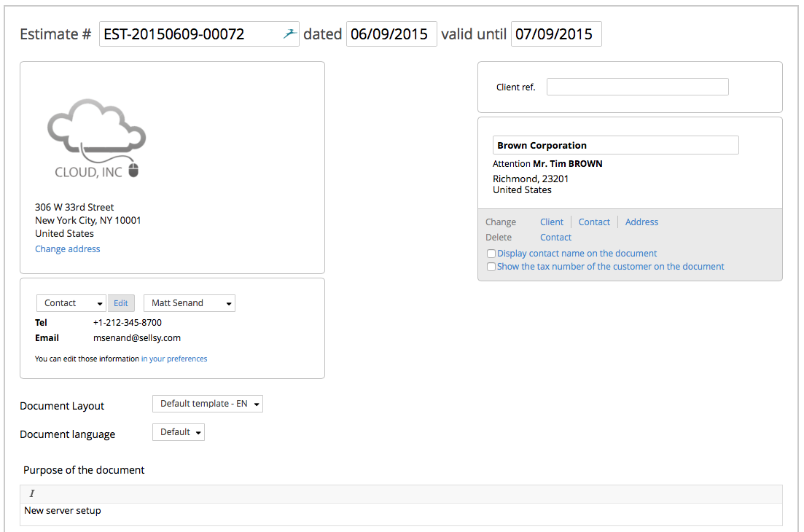The height and width of the screenshot is (532, 804).
Task: Click the Estimate number input field
Action: pyautogui.click(x=199, y=34)
